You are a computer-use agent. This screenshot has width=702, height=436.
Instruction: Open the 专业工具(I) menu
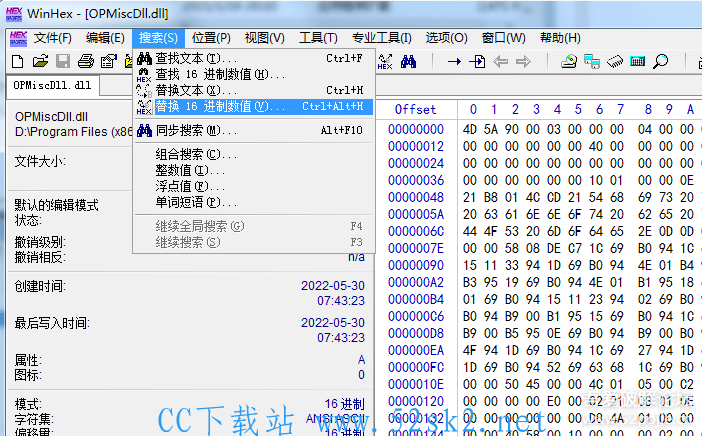[381, 38]
